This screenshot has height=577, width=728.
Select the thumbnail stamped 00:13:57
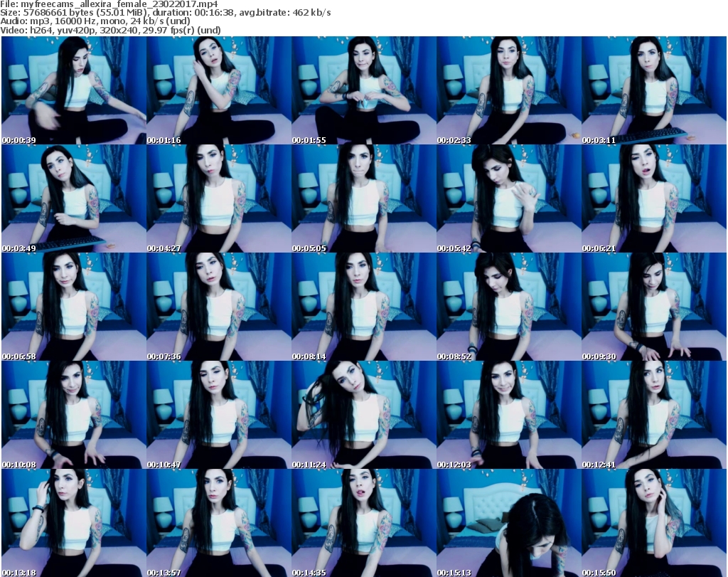(x=219, y=523)
